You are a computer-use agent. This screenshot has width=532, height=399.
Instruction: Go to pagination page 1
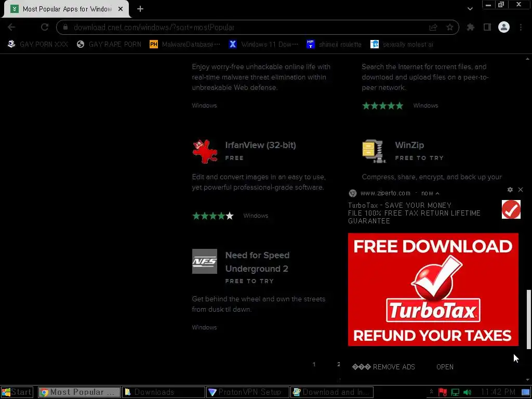pyautogui.click(x=314, y=364)
